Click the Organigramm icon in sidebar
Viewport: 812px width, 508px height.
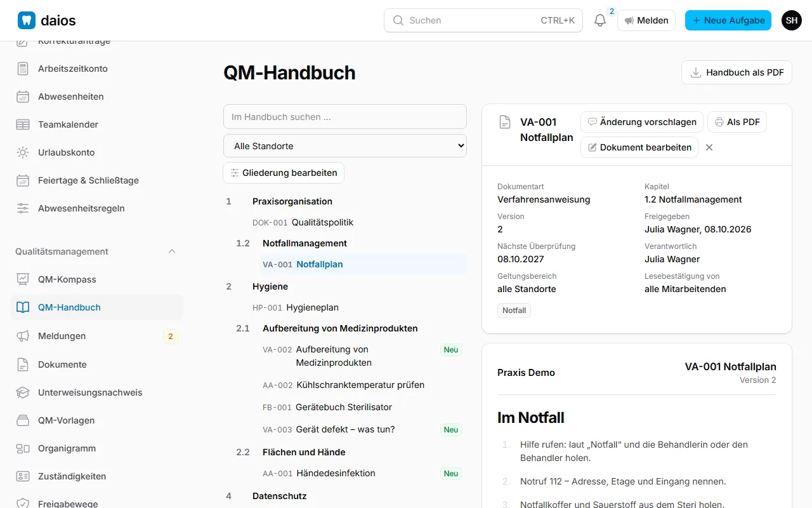coord(23,448)
